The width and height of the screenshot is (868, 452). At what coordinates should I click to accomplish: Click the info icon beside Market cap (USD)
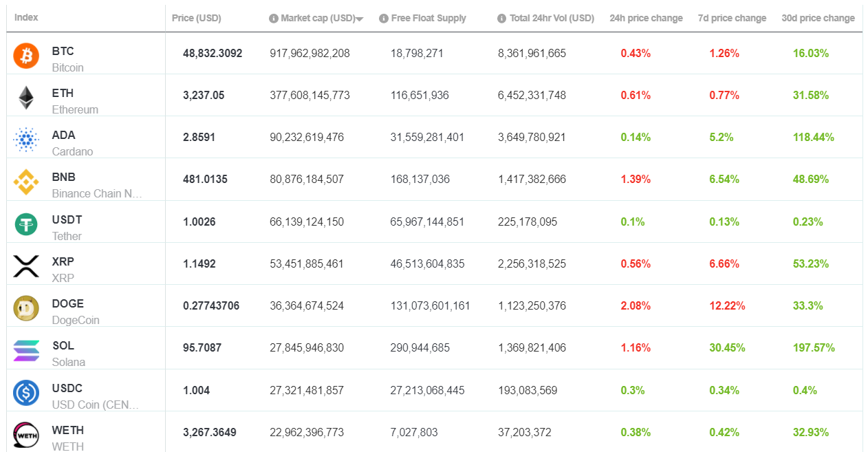click(273, 19)
